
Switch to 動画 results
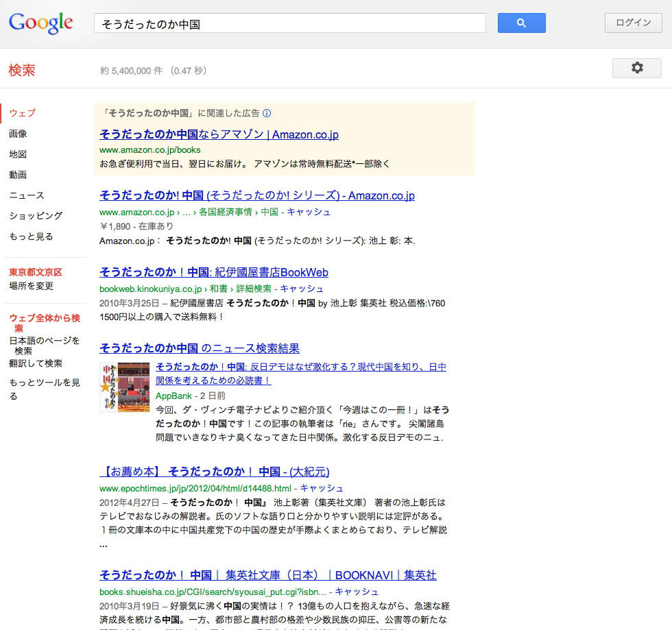coord(18,175)
